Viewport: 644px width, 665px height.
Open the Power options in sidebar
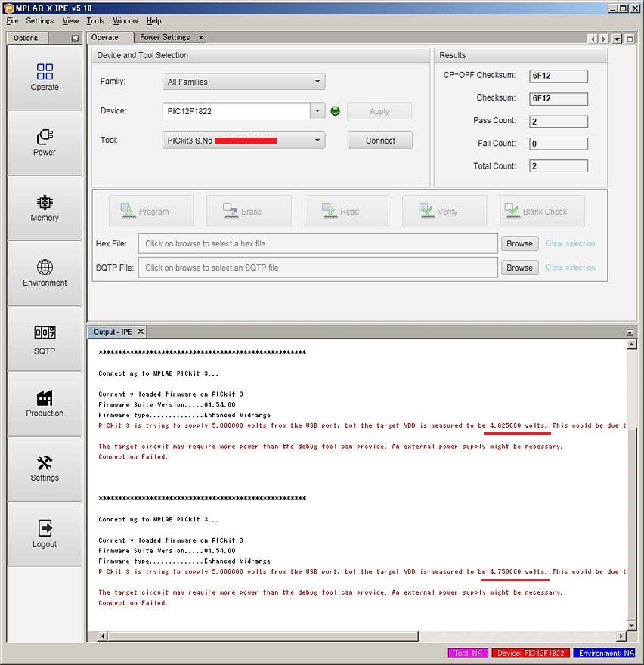point(45,143)
